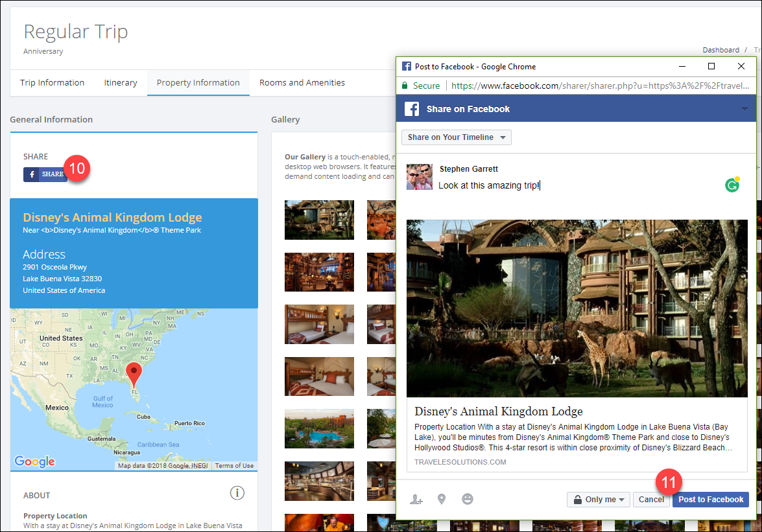Select the Trip Information tab

52,83
